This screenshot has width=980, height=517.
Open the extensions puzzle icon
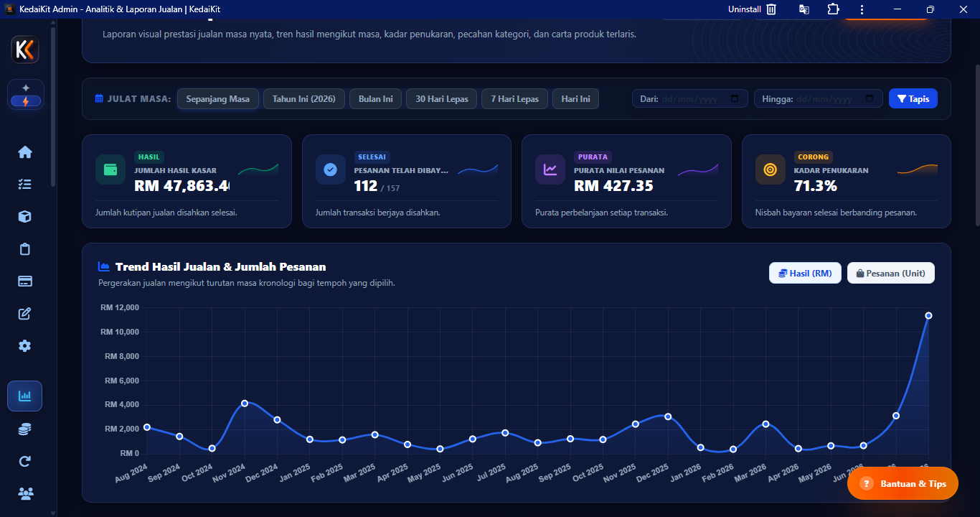833,9
